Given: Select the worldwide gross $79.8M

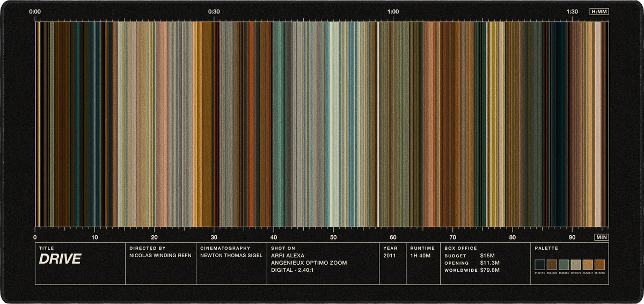Looking at the screenshot, I should [x=490, y=270].
